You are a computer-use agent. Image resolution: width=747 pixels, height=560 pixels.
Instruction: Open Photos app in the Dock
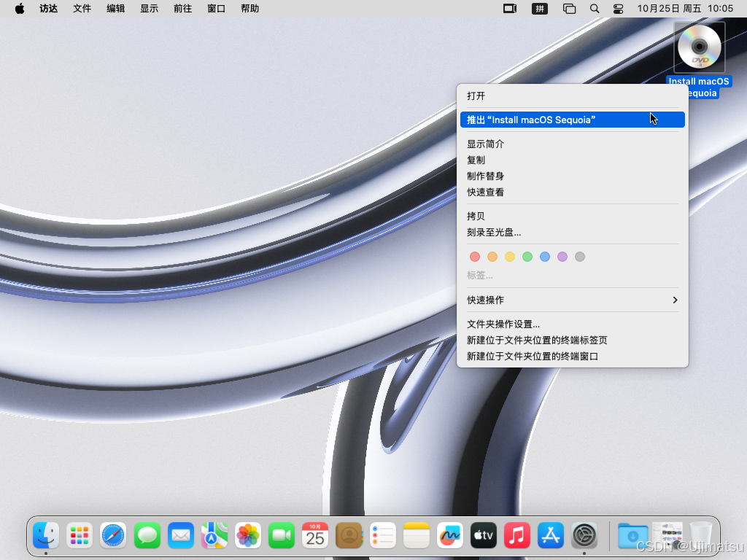248,535
